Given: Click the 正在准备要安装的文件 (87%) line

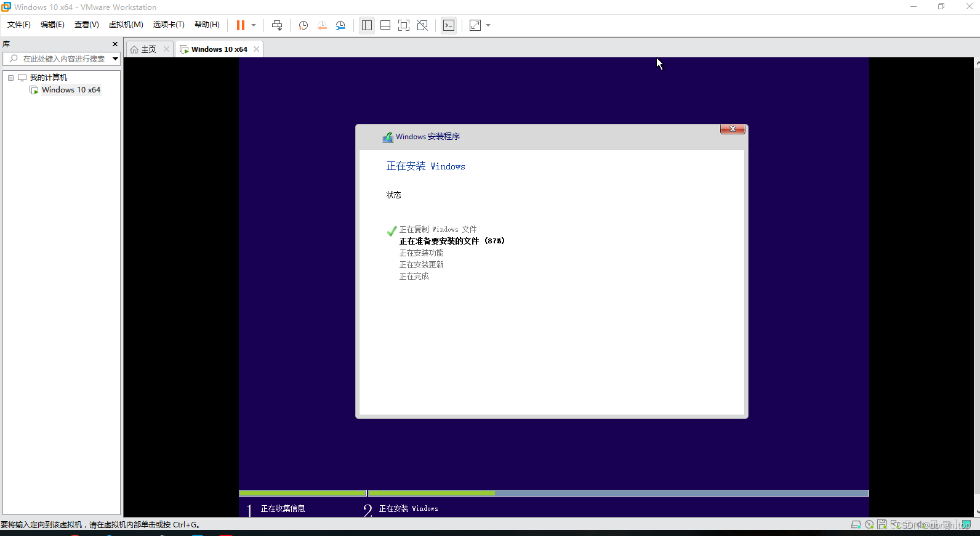Looking at the screenshot, I should tap(452, 241).
